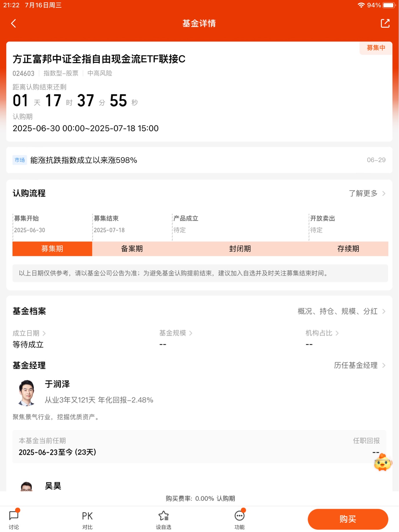Tap fund code 024603
399x532 pixels.
tap(23, 73)
